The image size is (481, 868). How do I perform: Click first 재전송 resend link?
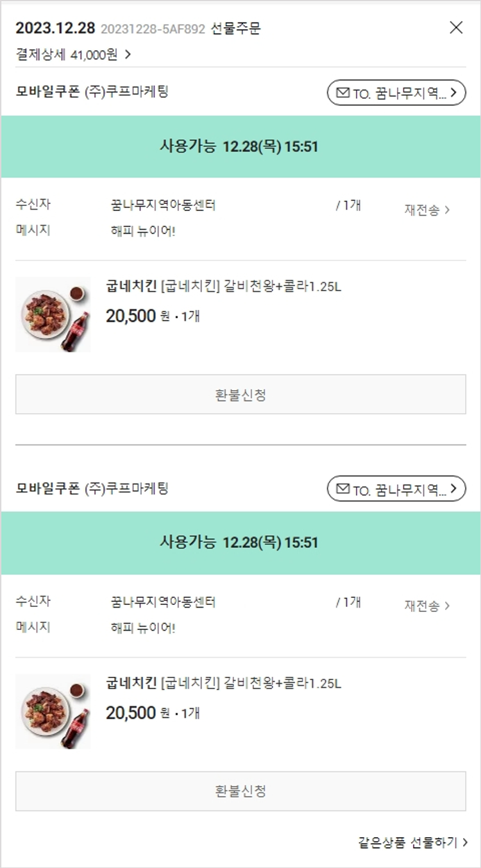pos(426,210)
